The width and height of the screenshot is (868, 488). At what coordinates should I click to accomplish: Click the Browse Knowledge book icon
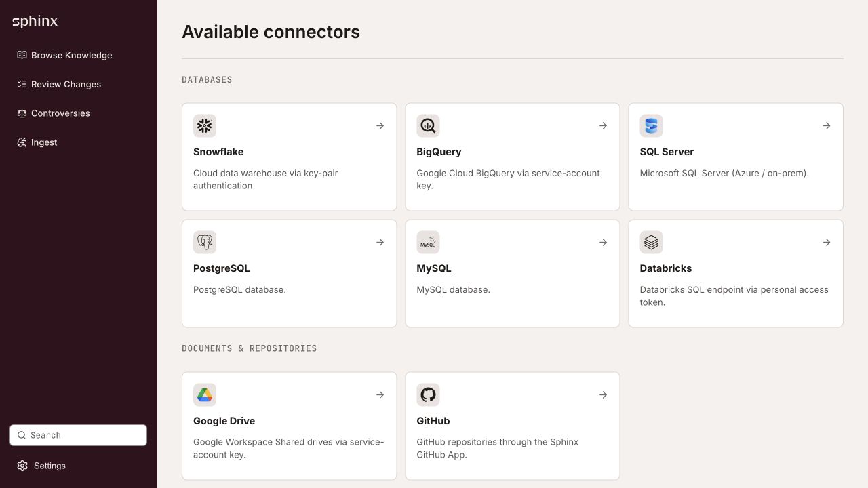[22, 55]
